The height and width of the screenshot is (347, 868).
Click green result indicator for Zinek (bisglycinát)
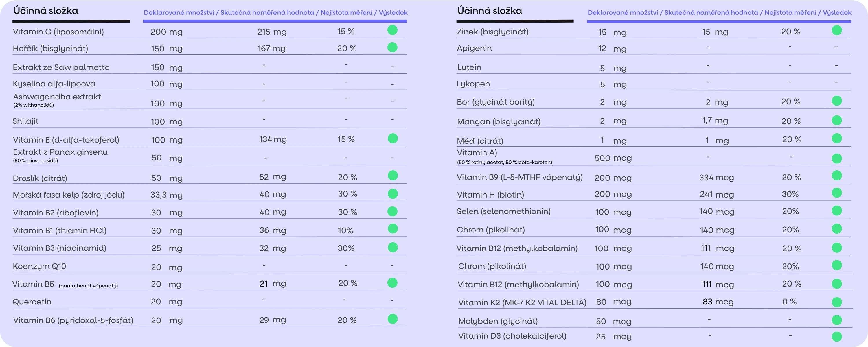click(x=837, y=30)
